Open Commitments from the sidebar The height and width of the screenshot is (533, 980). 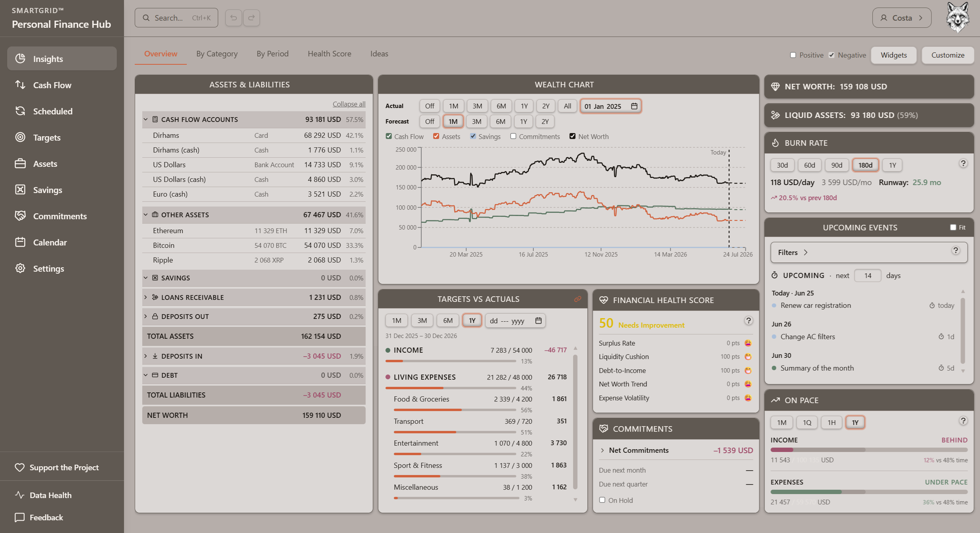click(x=62, y=216)
